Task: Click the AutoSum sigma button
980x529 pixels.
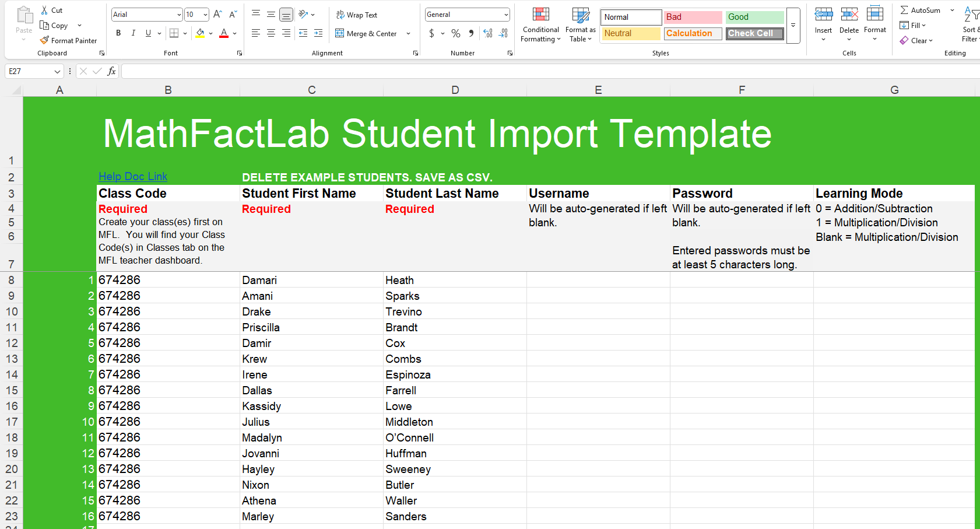Action: (920, 10)
